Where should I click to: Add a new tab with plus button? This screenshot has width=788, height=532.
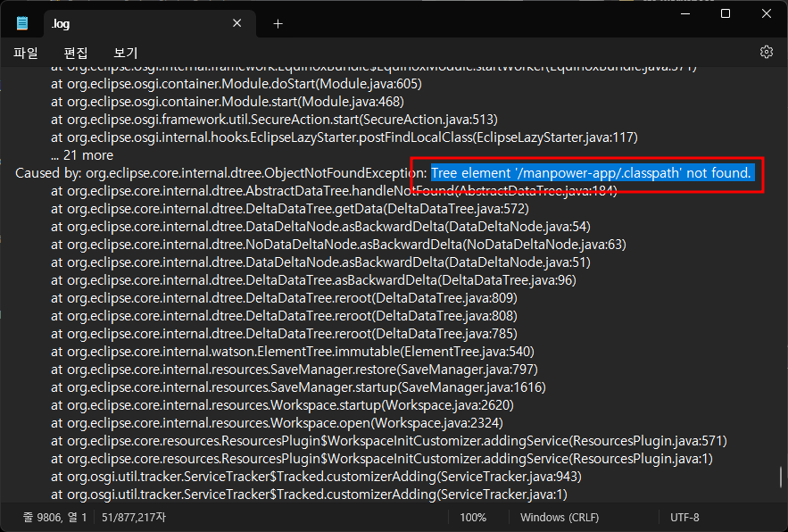click(x=278, y=23)
